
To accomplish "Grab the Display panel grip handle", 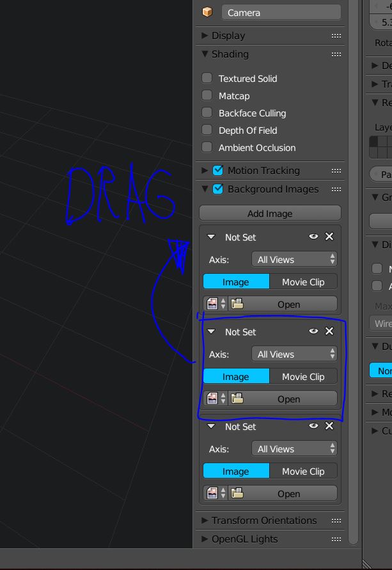I will 336,36.
